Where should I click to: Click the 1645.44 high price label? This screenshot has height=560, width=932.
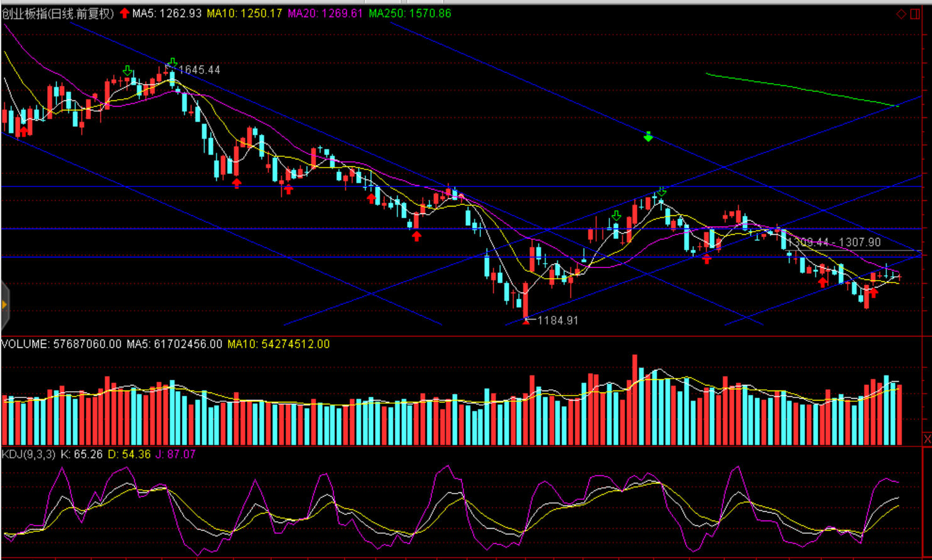coord(200,70)
